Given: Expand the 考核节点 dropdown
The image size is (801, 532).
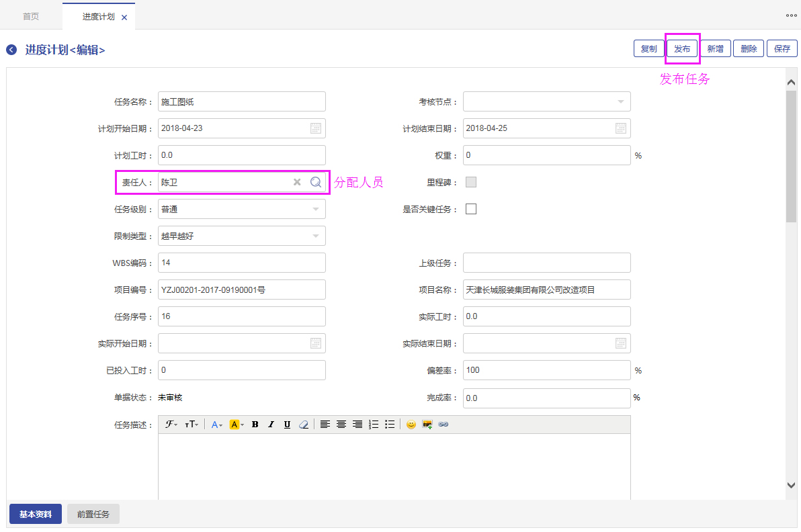Looking at the screenshot, I should click(x=621, y=101).
